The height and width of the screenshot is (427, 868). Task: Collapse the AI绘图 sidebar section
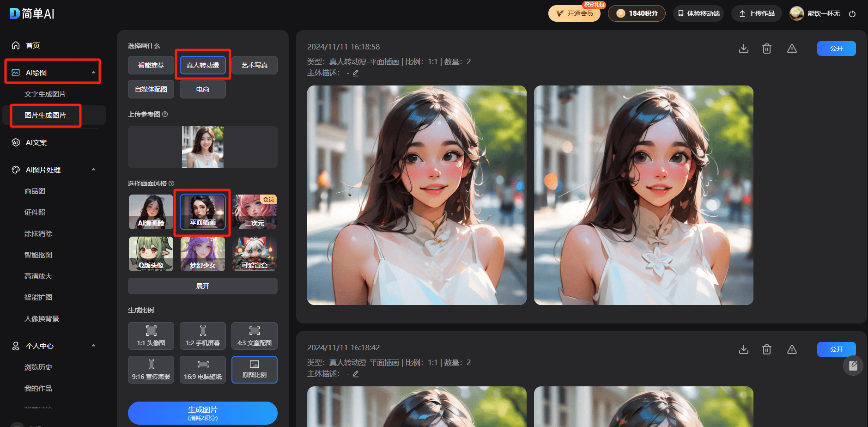tap(93, 73)
